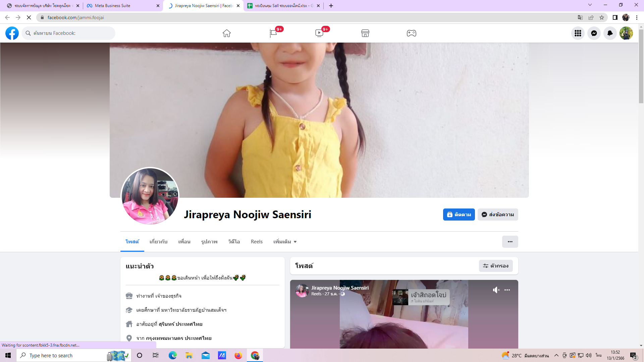Go to Facebook Home feed icon

point(227,33)
